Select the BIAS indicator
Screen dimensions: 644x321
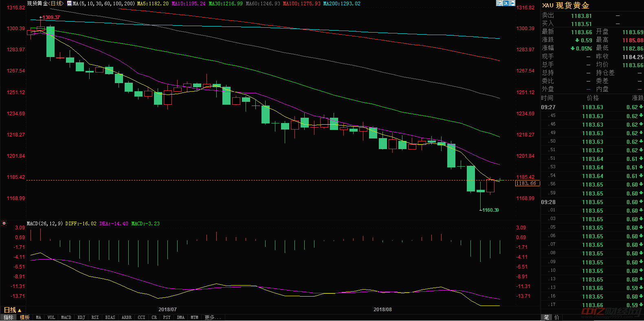(110, 318)
